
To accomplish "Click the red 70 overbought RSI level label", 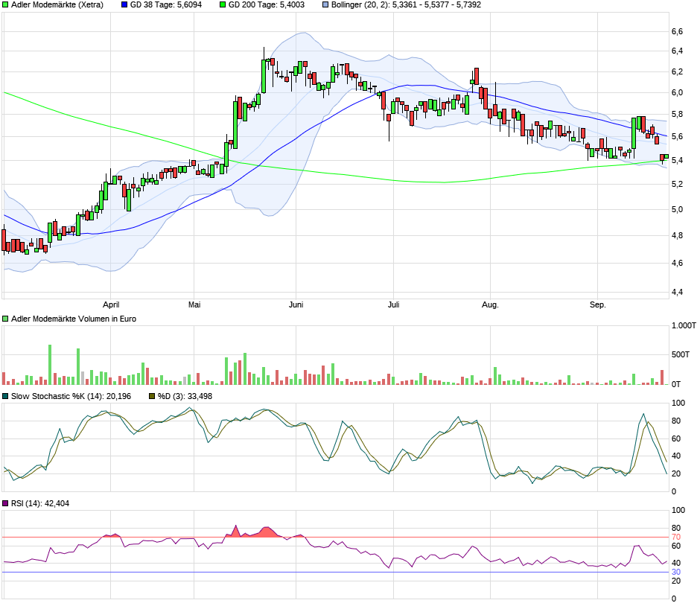I will click(676, 537).
